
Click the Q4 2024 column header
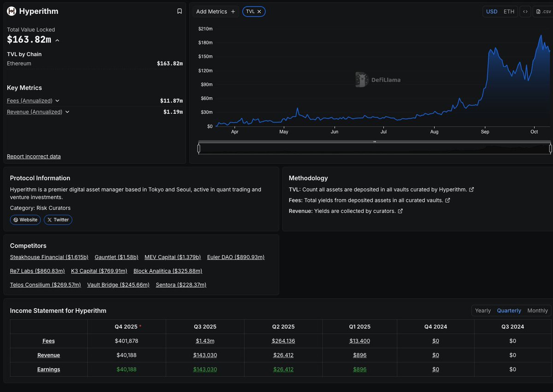pyautogui.click(x=435, y=327)
